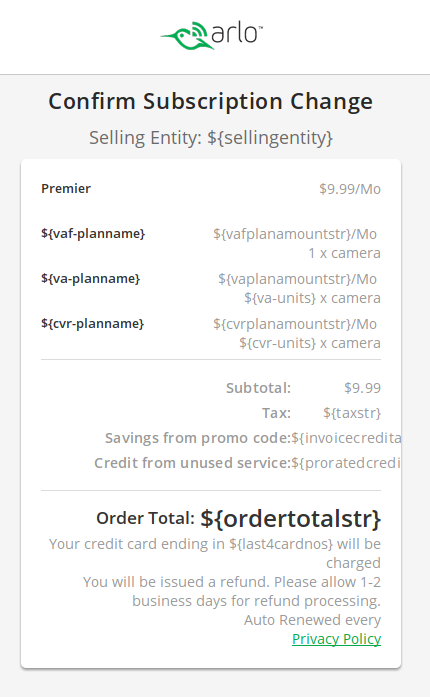Select the Savings from promo code label

tap(198, 438)
